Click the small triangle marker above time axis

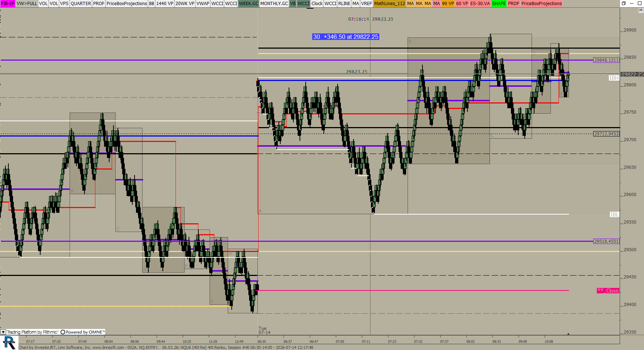pos(568,334)
